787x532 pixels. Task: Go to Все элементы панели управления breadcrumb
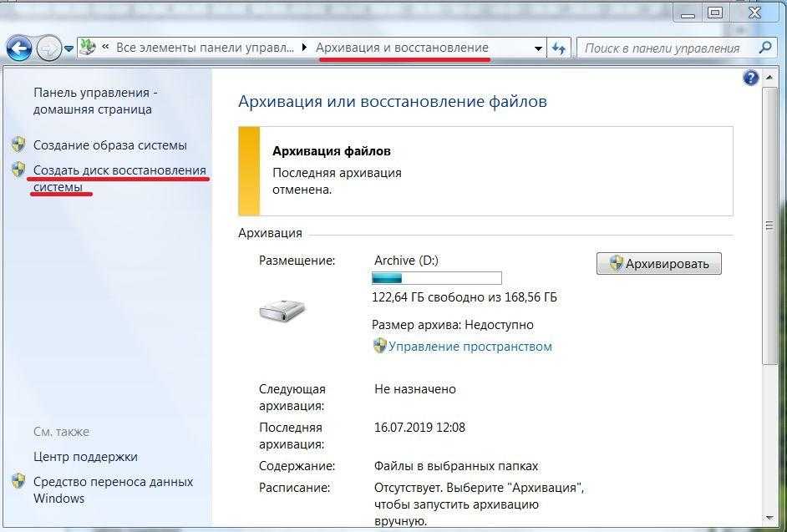pyautogui.click(x=205, y=48)
